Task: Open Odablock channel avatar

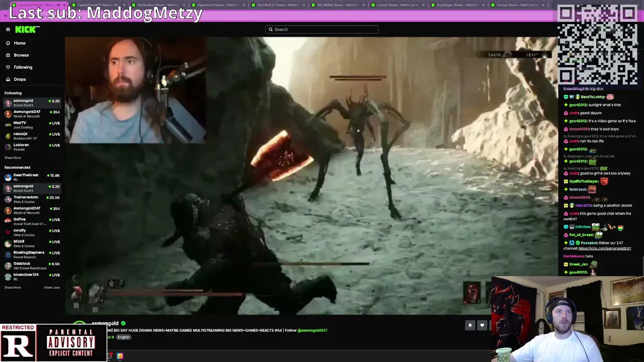Action: pyautogui.click(x=8, y=266)
